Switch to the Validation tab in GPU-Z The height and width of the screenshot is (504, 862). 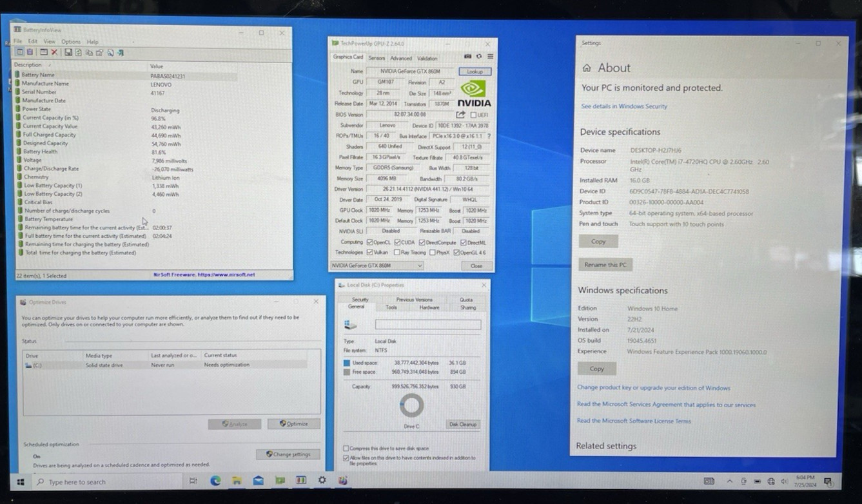[427, 58]
